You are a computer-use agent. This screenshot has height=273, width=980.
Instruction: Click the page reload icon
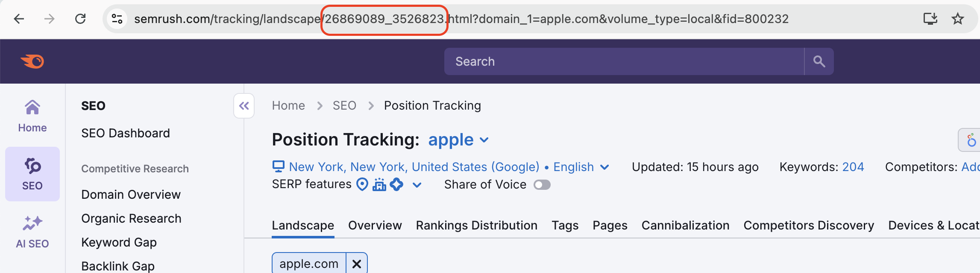coord(81,18)
